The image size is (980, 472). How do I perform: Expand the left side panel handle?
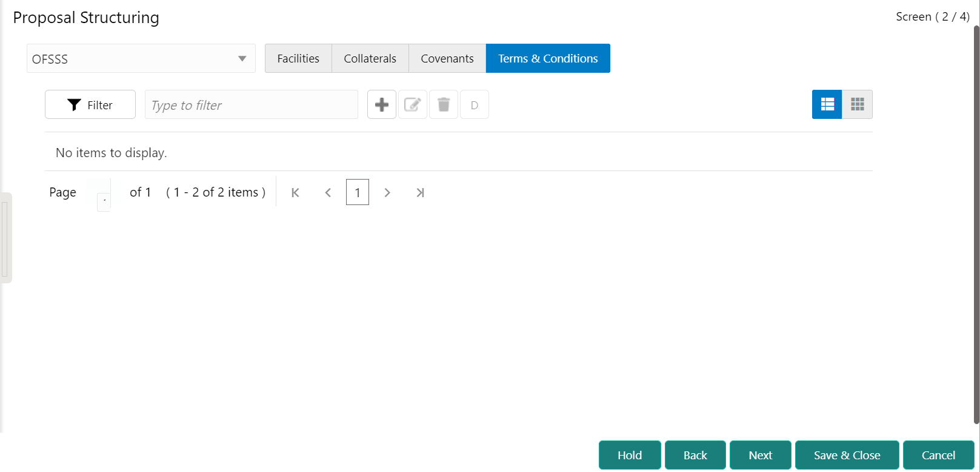tap(5, 238)
